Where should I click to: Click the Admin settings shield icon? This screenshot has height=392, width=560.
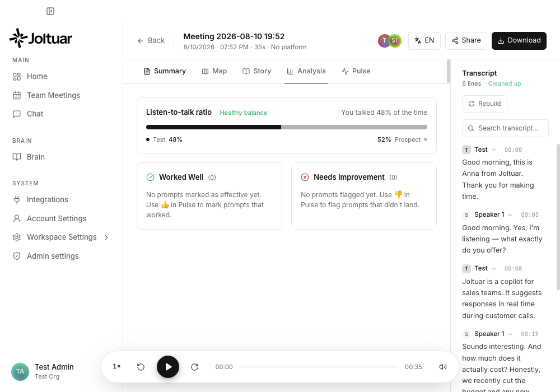(x=17, y=256)
